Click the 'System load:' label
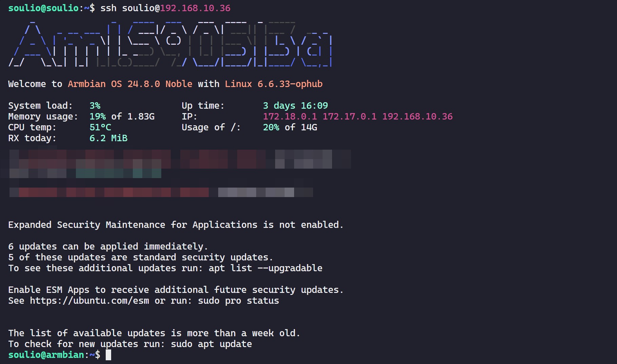617x364 pixels. pyautogui.click(x=41, y=106)
